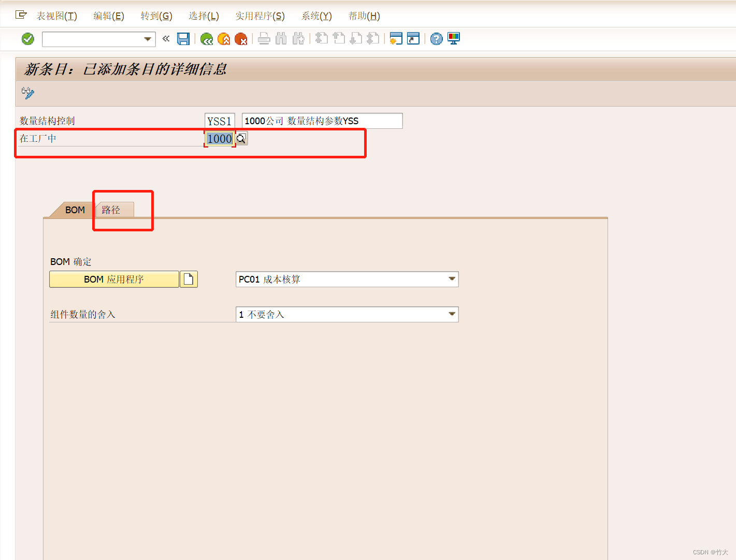Open the 表视图(T) menu
This screenshot has height=560, width=736.
click(x=57, y=16)
